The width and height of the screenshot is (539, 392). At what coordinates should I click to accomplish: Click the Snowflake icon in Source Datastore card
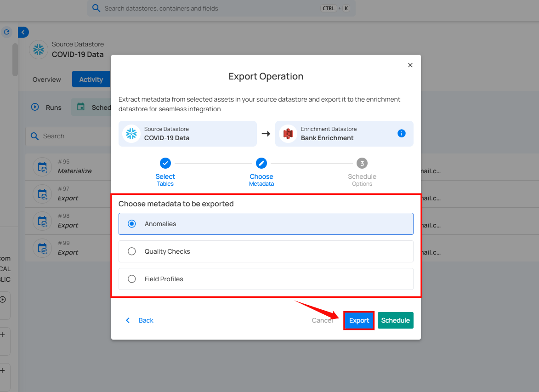[x=131, y=134]
